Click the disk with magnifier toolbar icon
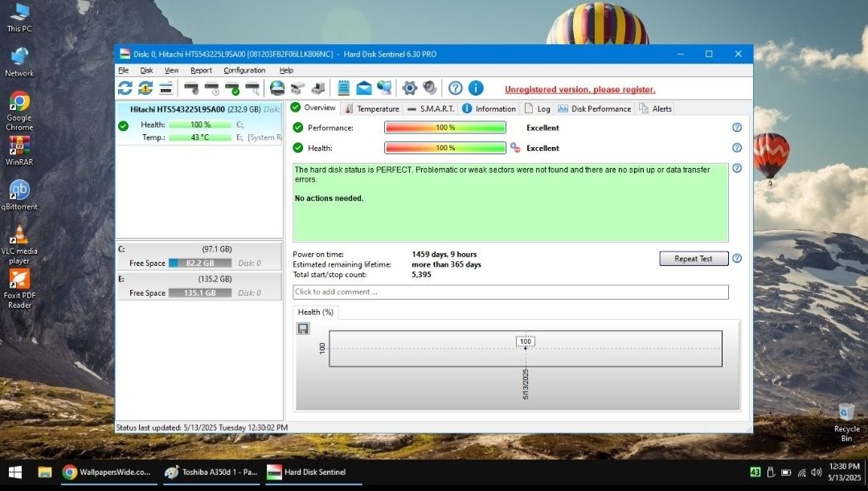The width and height of the screenshot is (868, 491). click(x=252, y=88)
